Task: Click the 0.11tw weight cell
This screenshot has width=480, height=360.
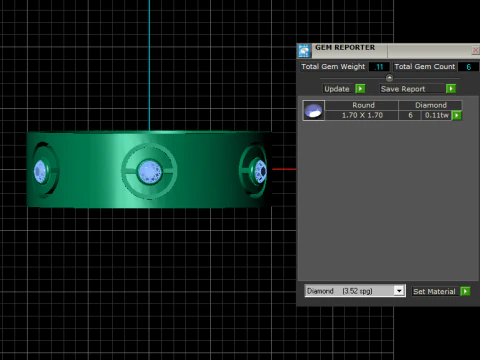Action: pos(437,115)
